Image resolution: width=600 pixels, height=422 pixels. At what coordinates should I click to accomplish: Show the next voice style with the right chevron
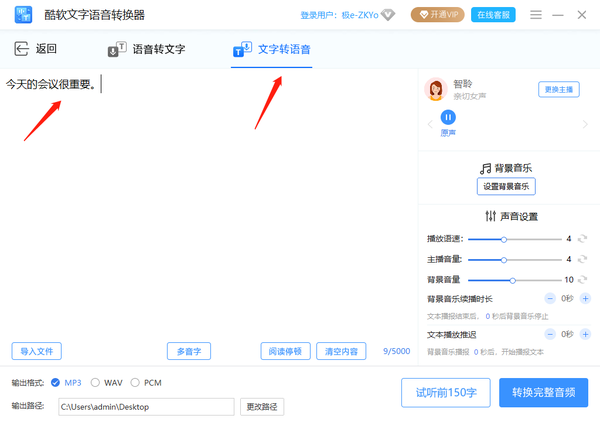click(x=585, y=124)
